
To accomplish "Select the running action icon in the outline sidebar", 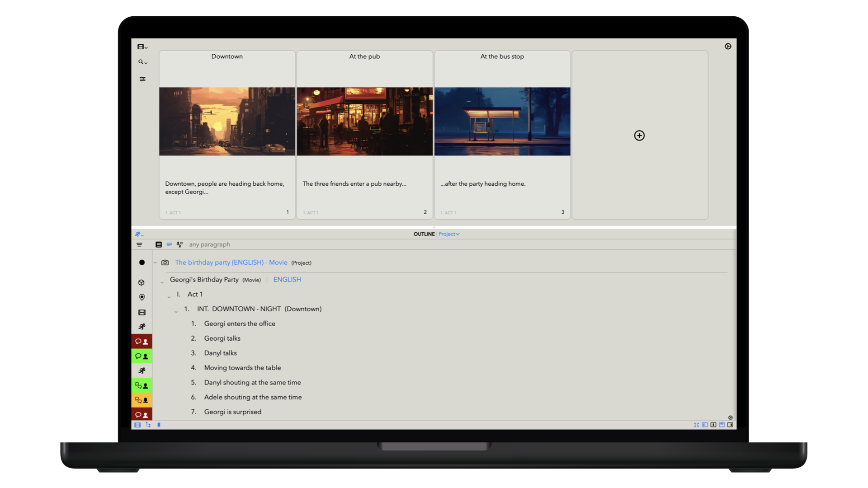I will pos(142,326).
